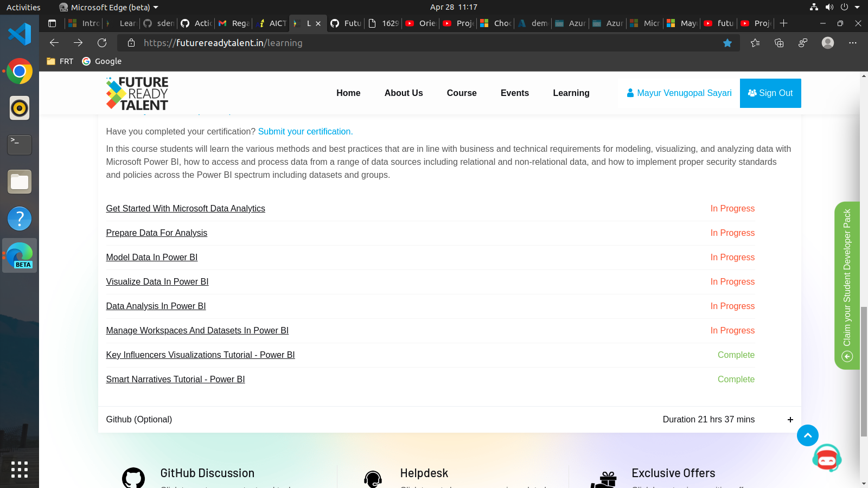This screenshot has height=488, width=868.
Task: Reload the current page
Action: click(102, 43)
